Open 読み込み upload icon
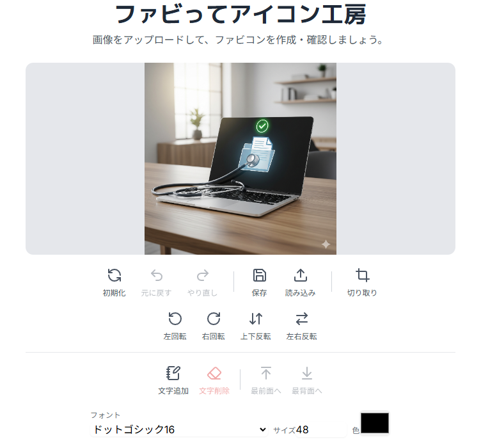The image size is (481, 448). point(301,275)
